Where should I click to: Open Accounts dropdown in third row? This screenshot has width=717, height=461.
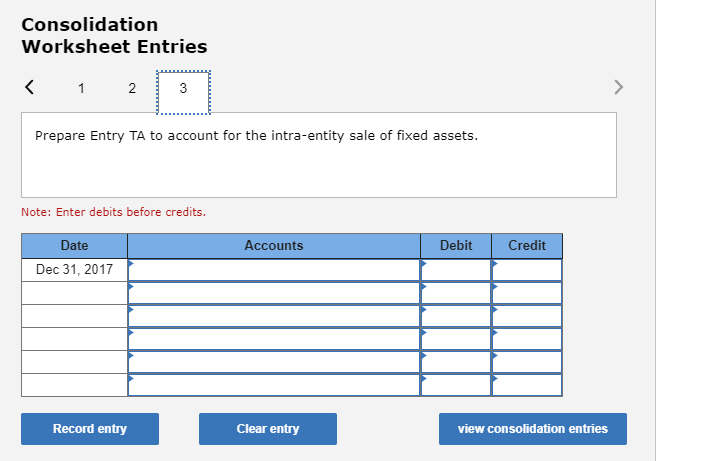274,316
